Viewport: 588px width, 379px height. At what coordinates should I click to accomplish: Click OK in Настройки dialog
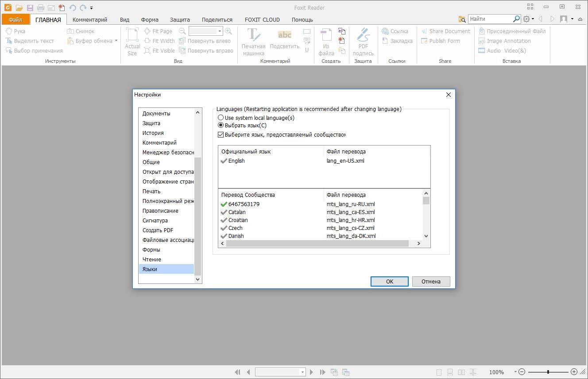[x=390, y=281]
